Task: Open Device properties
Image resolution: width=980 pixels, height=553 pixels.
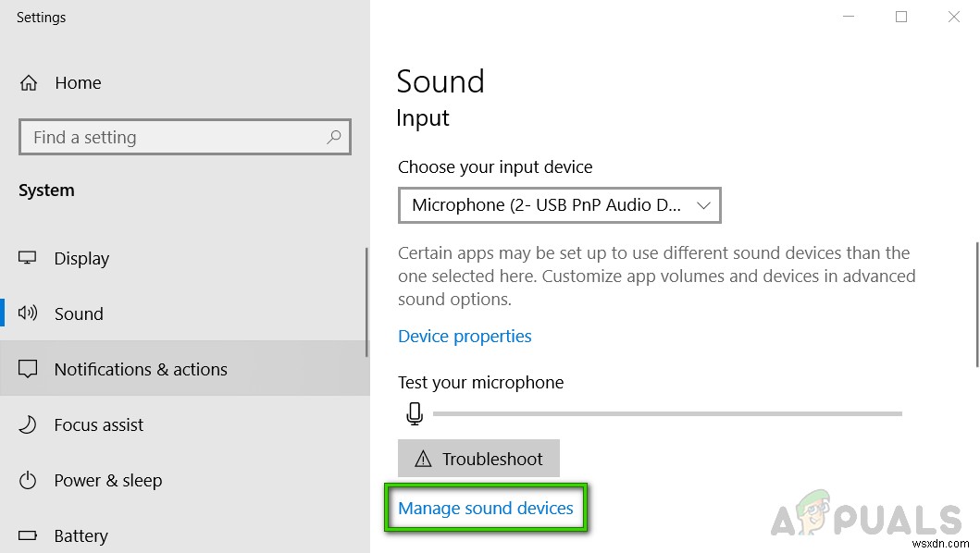Action: [x=465, y=336]
